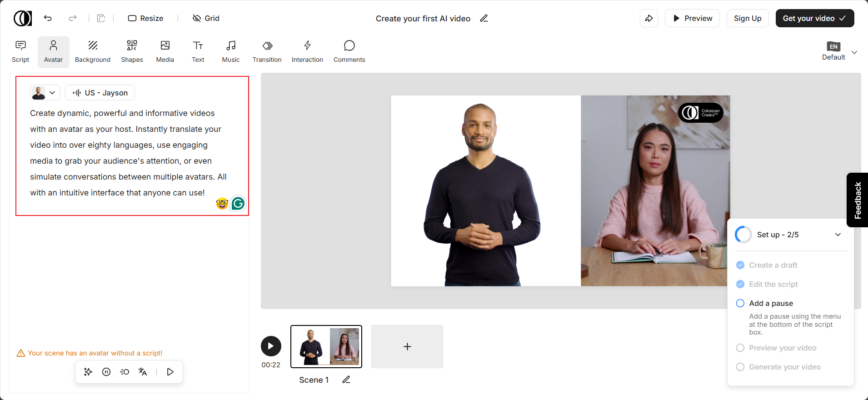Change the US - Jayson voice
Viewport: 868px width, 400px height.
(x=100, y=93)
